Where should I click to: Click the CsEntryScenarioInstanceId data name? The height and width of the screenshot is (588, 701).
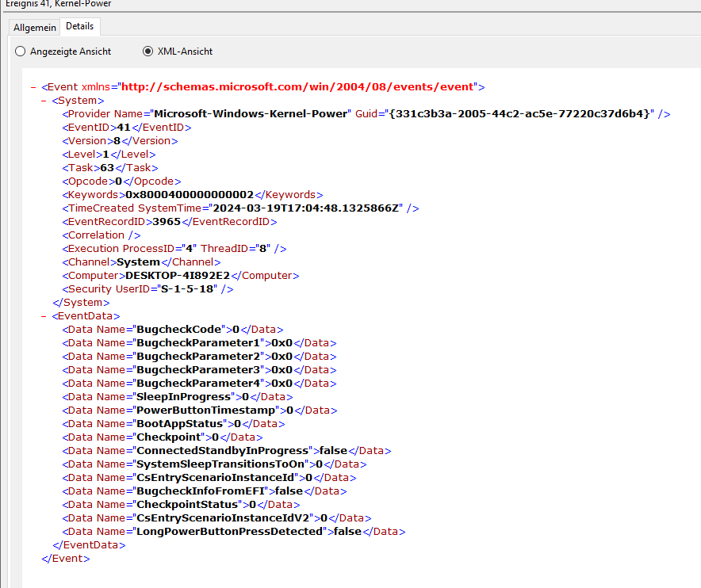pos(216,478)
